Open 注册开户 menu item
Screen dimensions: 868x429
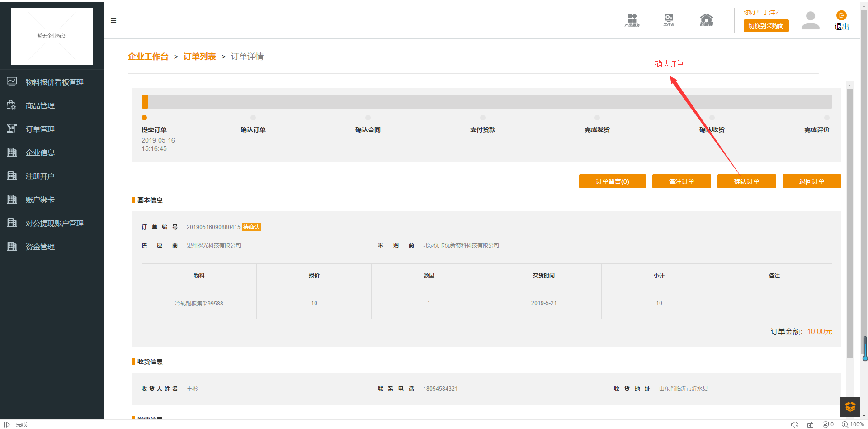[x=40, y=176]
